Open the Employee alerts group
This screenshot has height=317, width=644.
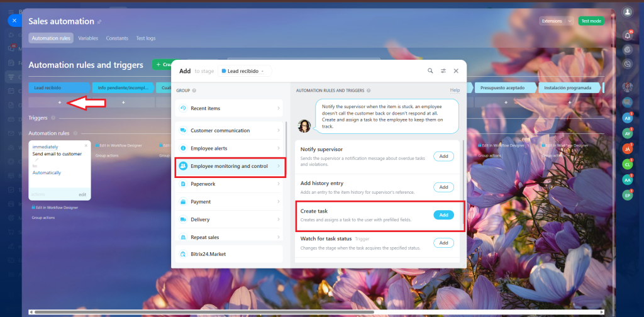click(230, 148)
